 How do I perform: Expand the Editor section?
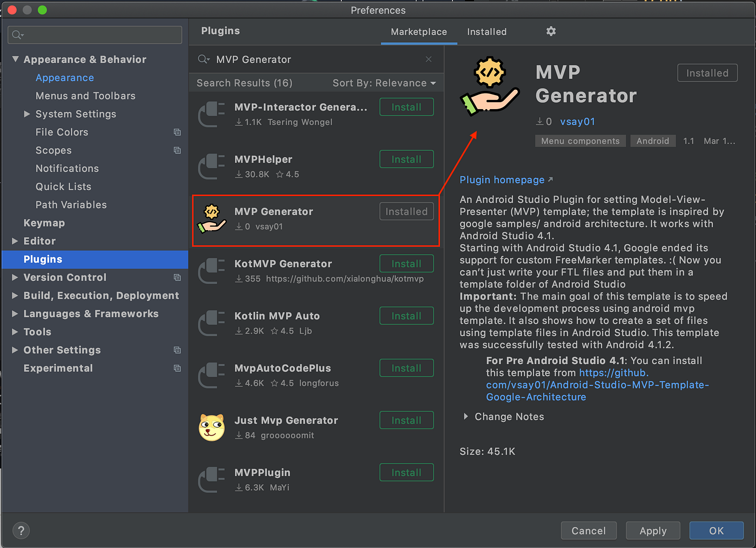pyautogui.click(x=15, y=241)
